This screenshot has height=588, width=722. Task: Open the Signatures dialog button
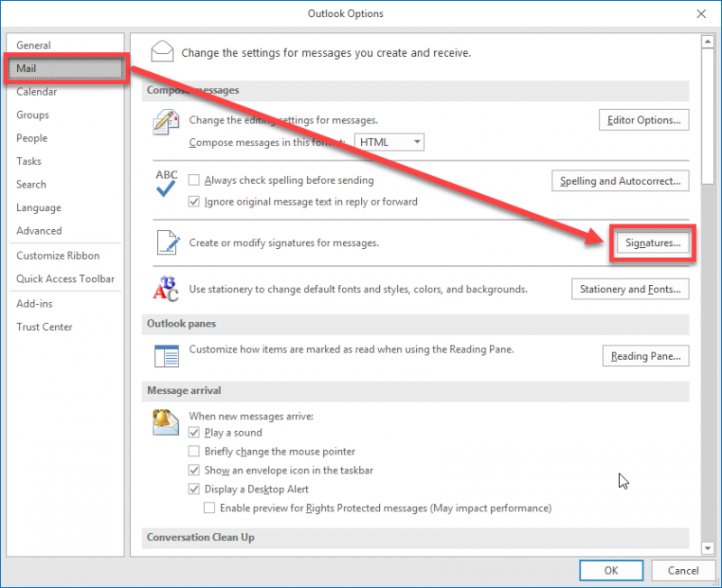click(653, 243)
